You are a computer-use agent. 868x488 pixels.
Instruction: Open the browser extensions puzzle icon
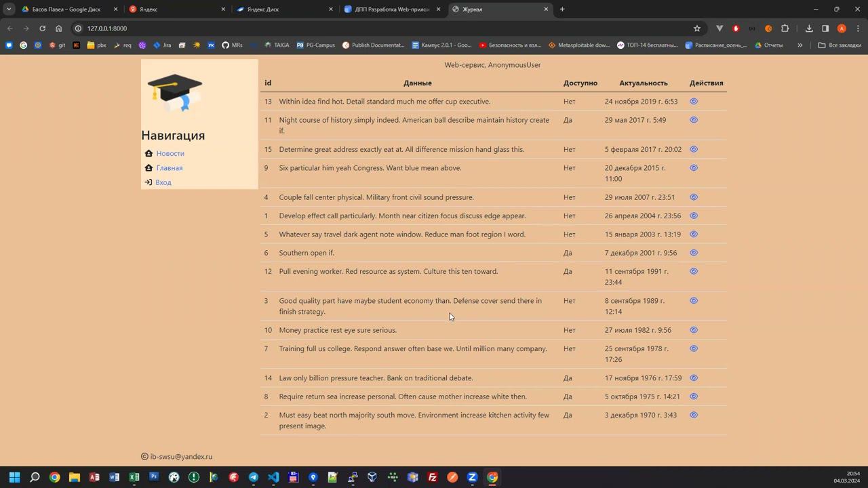coord(785,28)
